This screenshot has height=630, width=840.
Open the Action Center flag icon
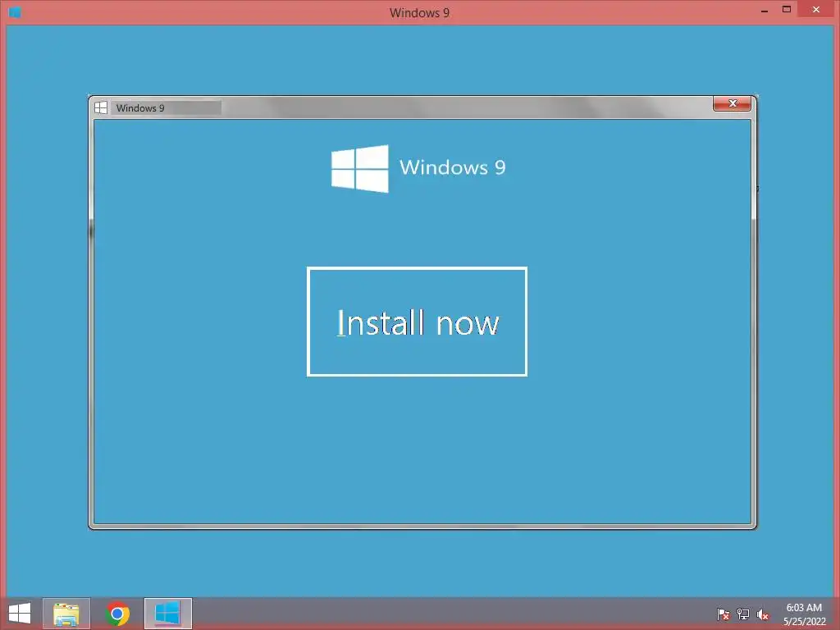click(723, 614)
